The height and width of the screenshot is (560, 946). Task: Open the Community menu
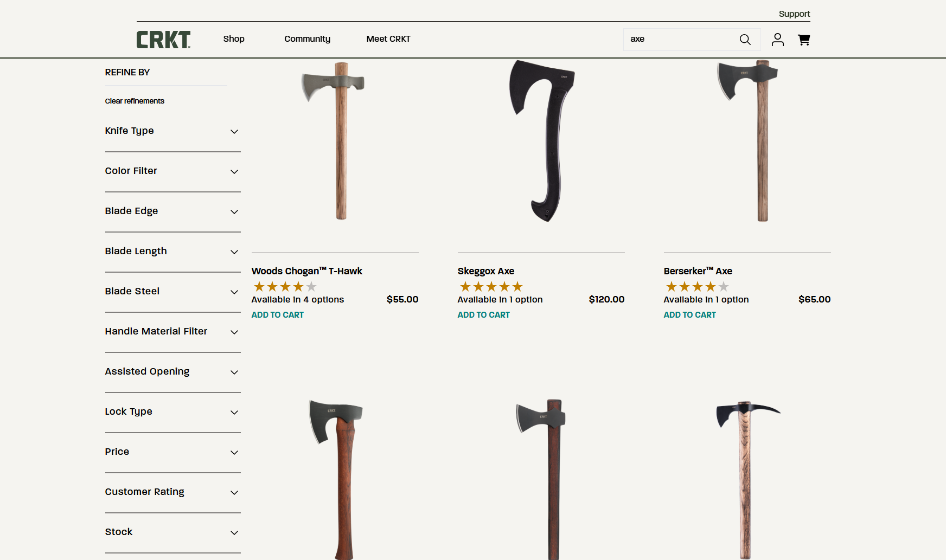[x=307, y=39]
